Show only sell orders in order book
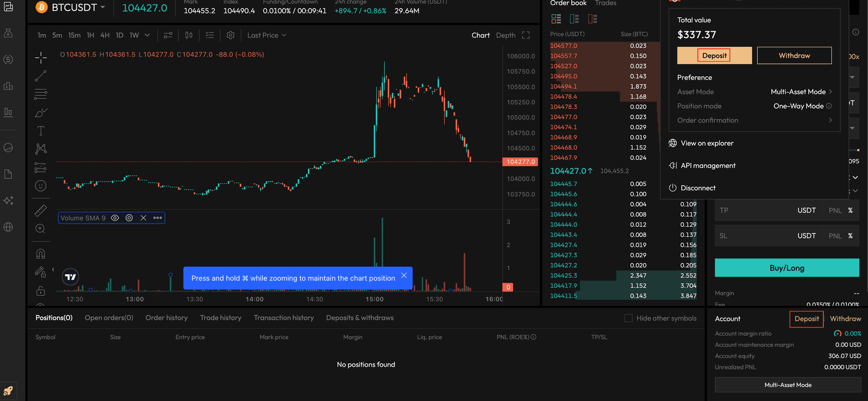The image size is (868, 401). coord(592,19)
